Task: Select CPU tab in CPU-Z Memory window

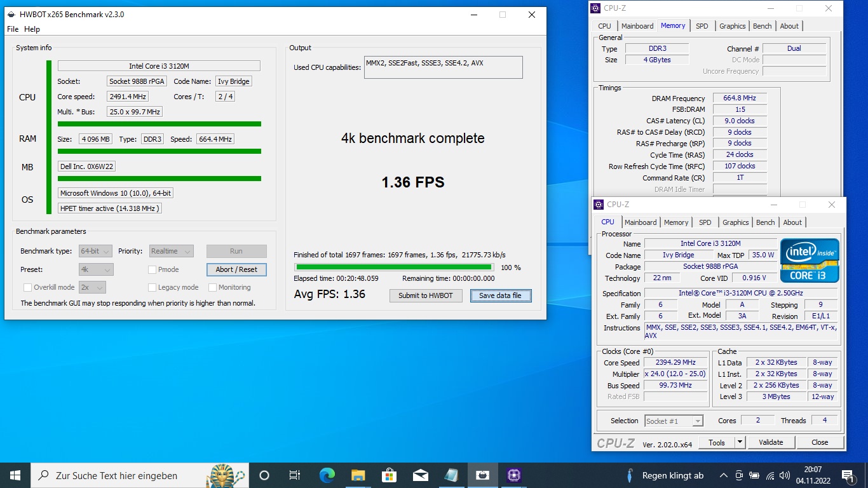Action: point(604,26)
